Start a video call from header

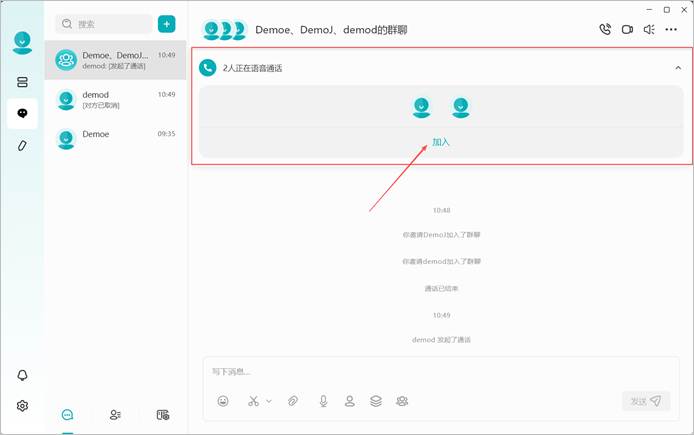click(627, 29)
